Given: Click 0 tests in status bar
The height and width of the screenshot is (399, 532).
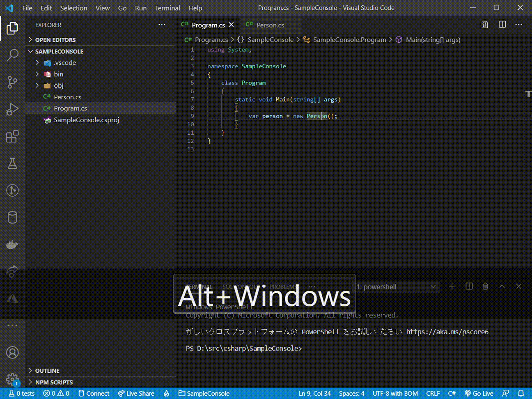Looking at the screenshot, I should point(22,393).
